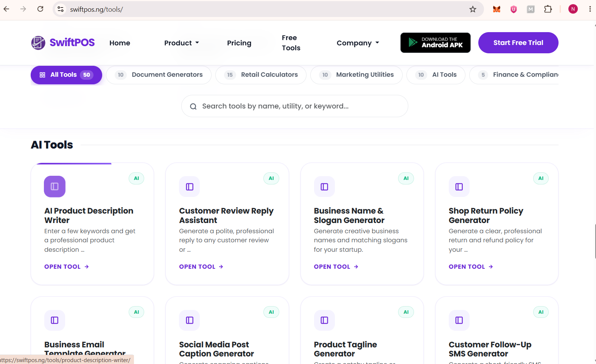Image resolution: width=596 pixels, height=364 pixels.
Task: Click the AI badge on Shop Return Policy card
Action: [x=541, y=178]
